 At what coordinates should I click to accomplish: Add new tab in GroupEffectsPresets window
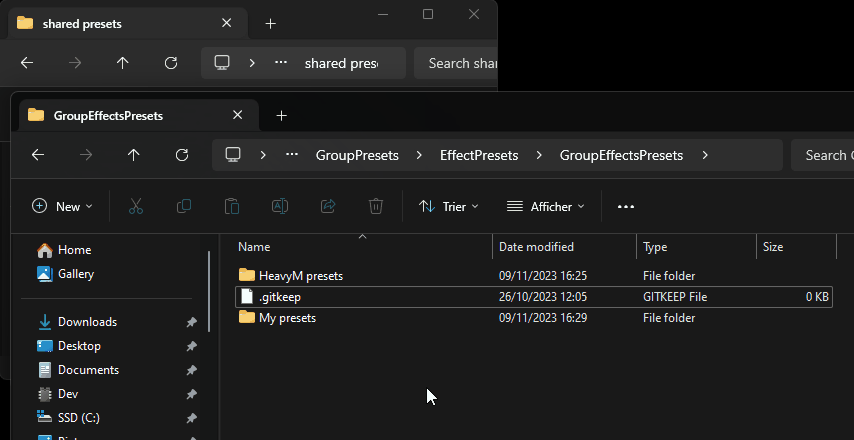pos(281,115)
